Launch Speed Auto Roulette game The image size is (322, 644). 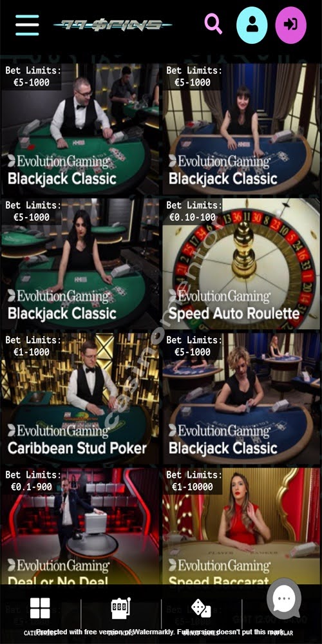tap(241, 263)
